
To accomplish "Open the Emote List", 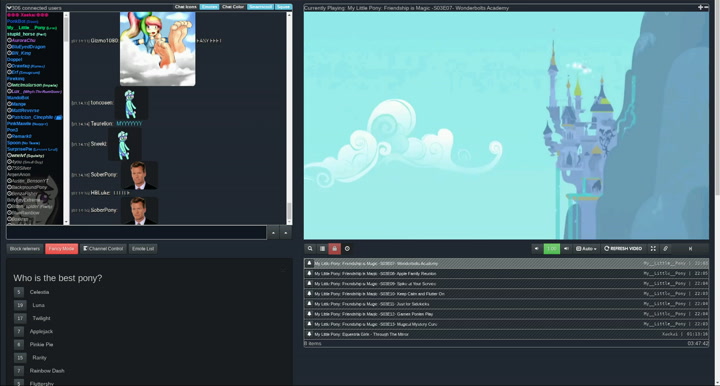I will [143, 249].
